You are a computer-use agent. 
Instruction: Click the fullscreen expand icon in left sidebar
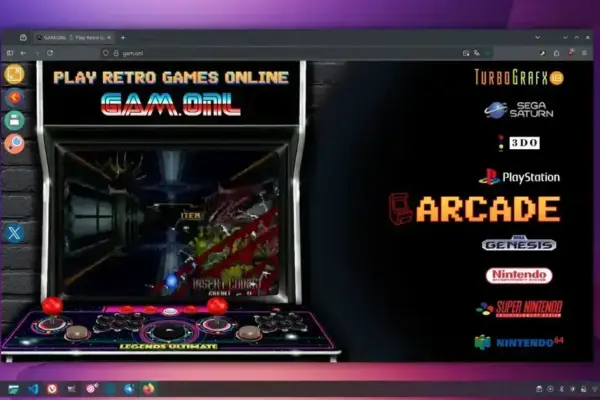(14, 74)
